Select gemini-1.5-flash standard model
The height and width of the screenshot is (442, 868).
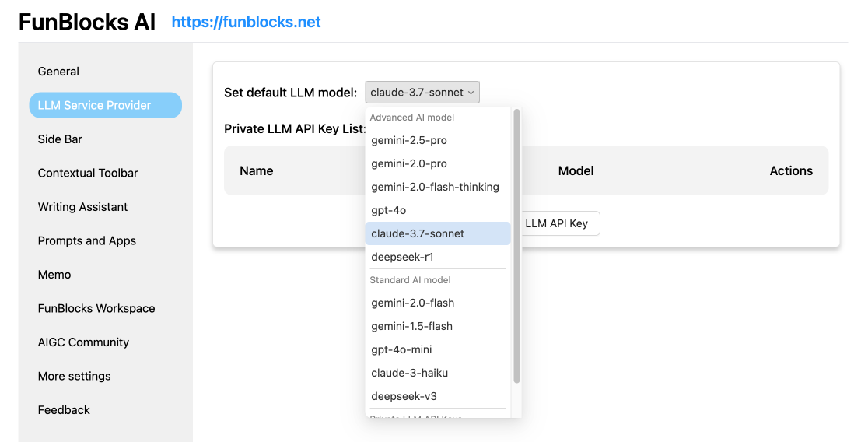pos(438,326)
